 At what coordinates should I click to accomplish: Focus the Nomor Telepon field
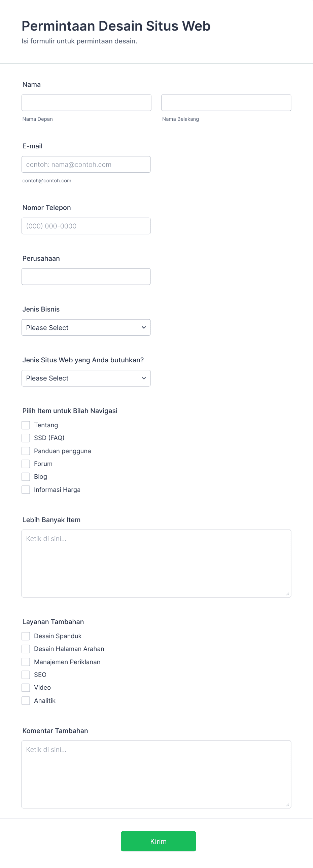[86, 226]
